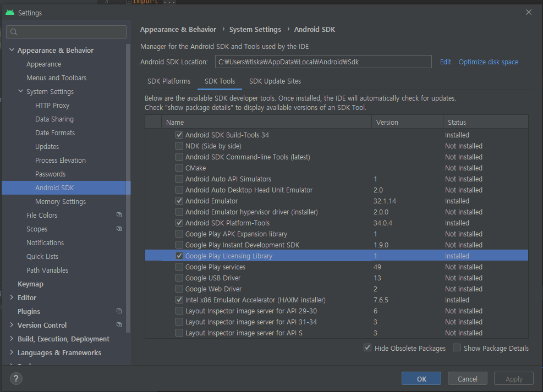Collapse the Appearance & Behavior tree node
The height and width of the screenshot is (392, 543).
12,50
